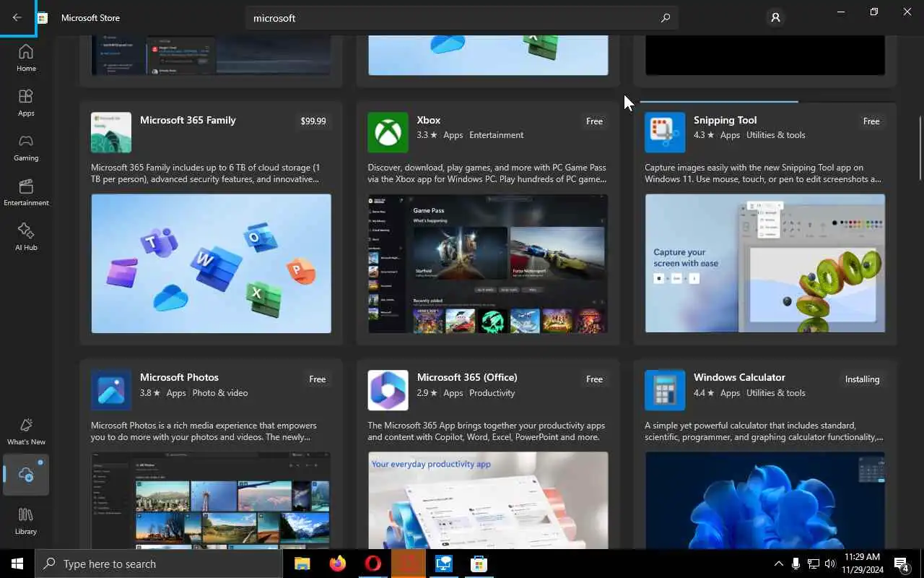Image resolution: width=924 pixels, height=578 pixels.
Task: Click the Microsoft 365 (Office) app icon
Action: point(388,390)
